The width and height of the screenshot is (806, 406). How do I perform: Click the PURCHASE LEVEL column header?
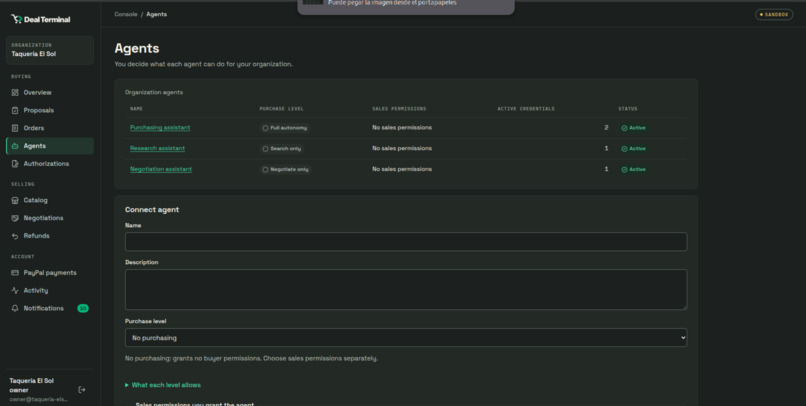pyautogui.click(x=282, y=109)
